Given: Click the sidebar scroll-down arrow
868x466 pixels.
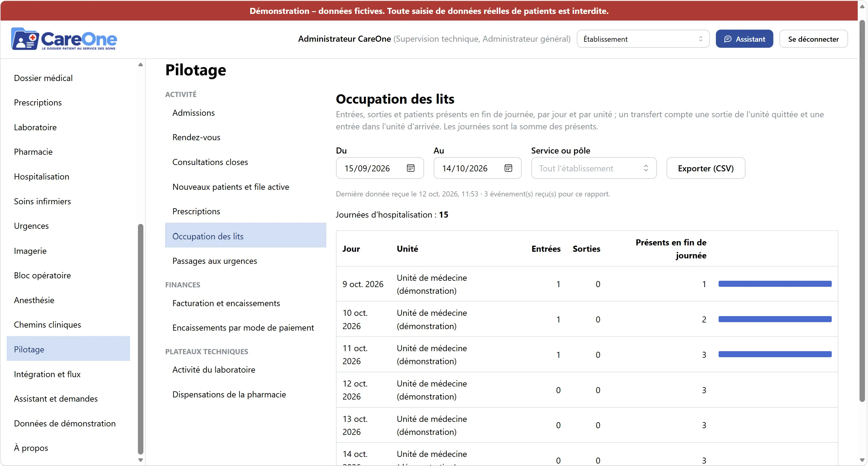Looking at the screenshot, I should pyautogui.click(x=141, y=460).
